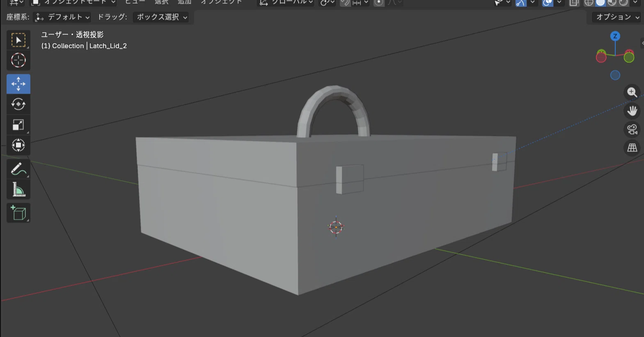Choose the Move tool in toolbar
This screenshot has height=337, width=644.
(18, 84)
